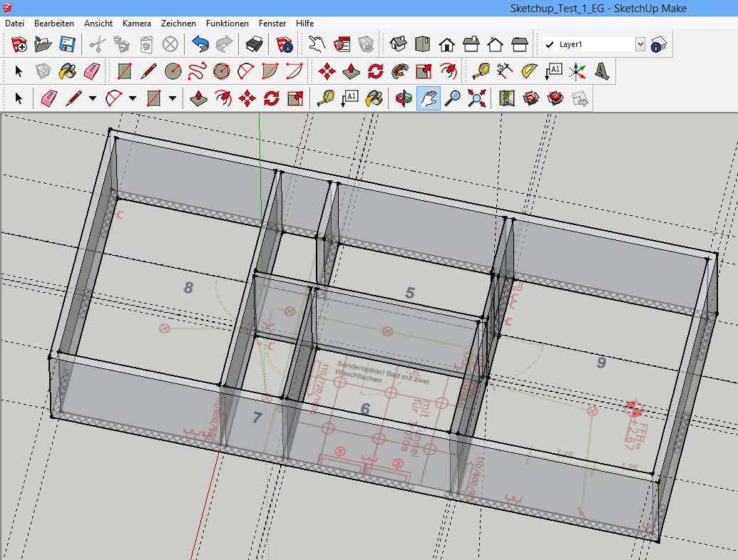Click the Add Location map icon
The height and width of the screenshot is (560, 738).
507,99
